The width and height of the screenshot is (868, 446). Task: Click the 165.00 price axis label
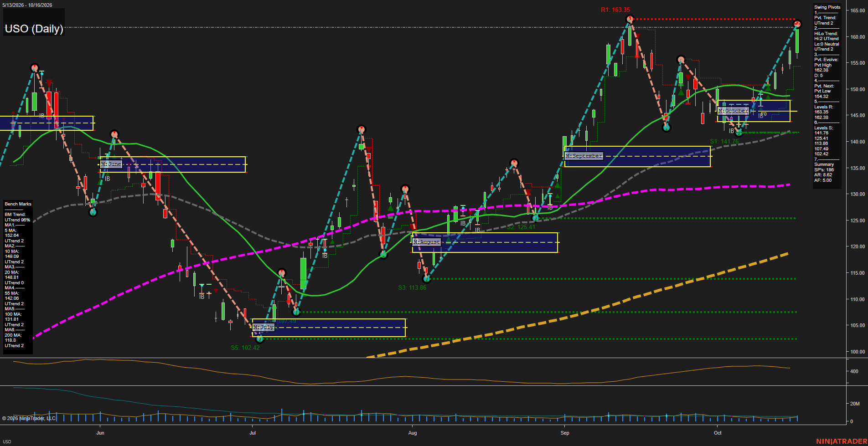(858, 10)
